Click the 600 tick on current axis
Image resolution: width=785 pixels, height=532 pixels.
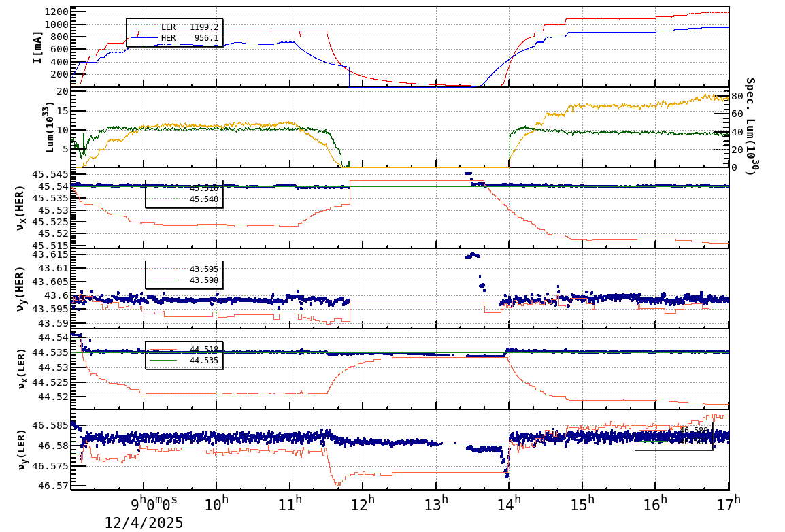[60, 50]
